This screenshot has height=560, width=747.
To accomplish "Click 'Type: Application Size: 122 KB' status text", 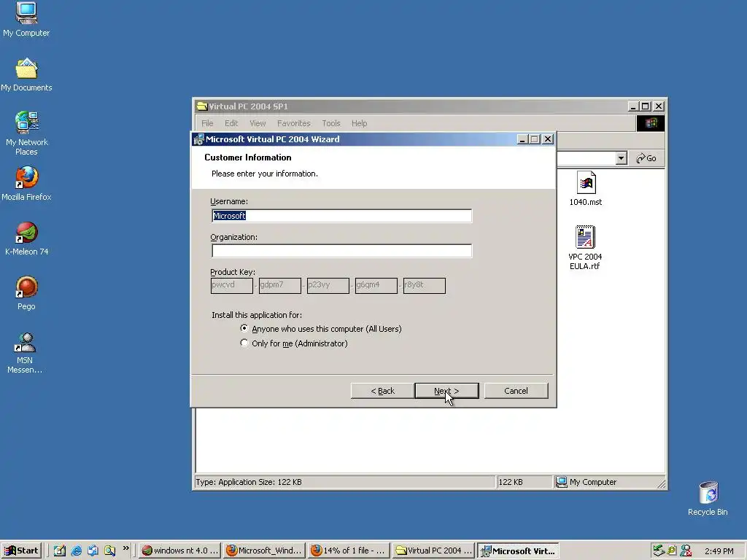I will [x=249, y=482].
